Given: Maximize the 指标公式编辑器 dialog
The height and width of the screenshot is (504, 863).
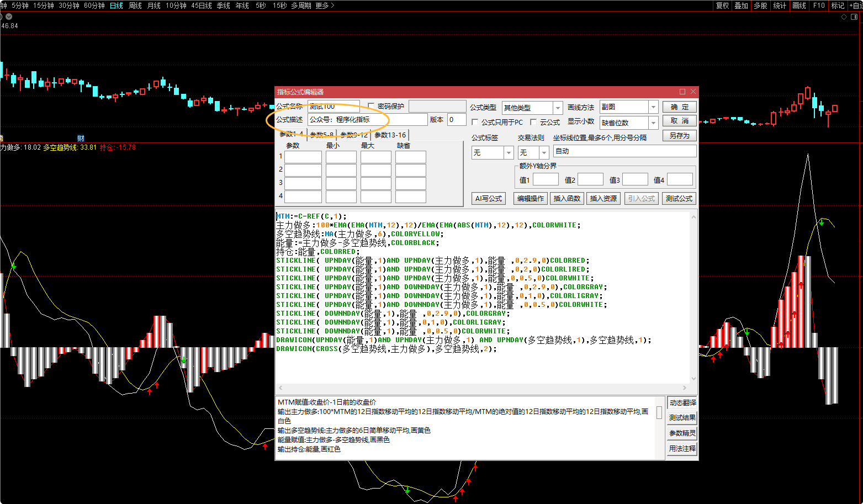Looking at the screenshot, I should pyautogui.click(x=682, y=92).
